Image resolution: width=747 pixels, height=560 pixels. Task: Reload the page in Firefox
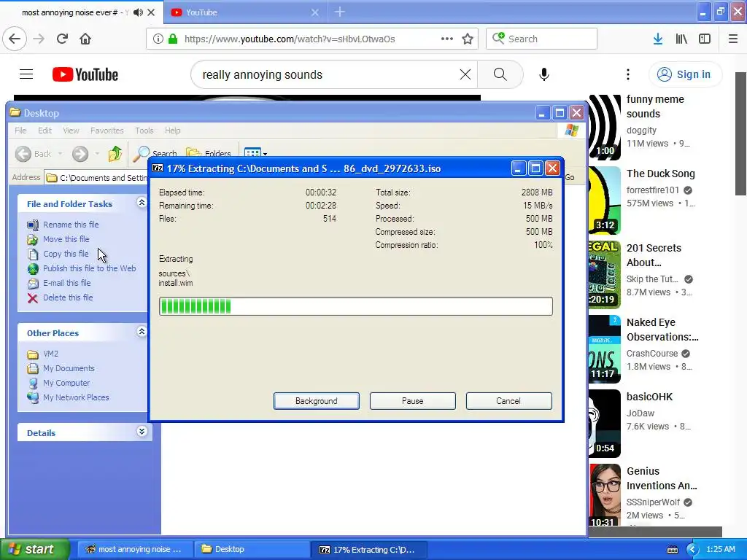pyautogui.click(x=63, y=39)
